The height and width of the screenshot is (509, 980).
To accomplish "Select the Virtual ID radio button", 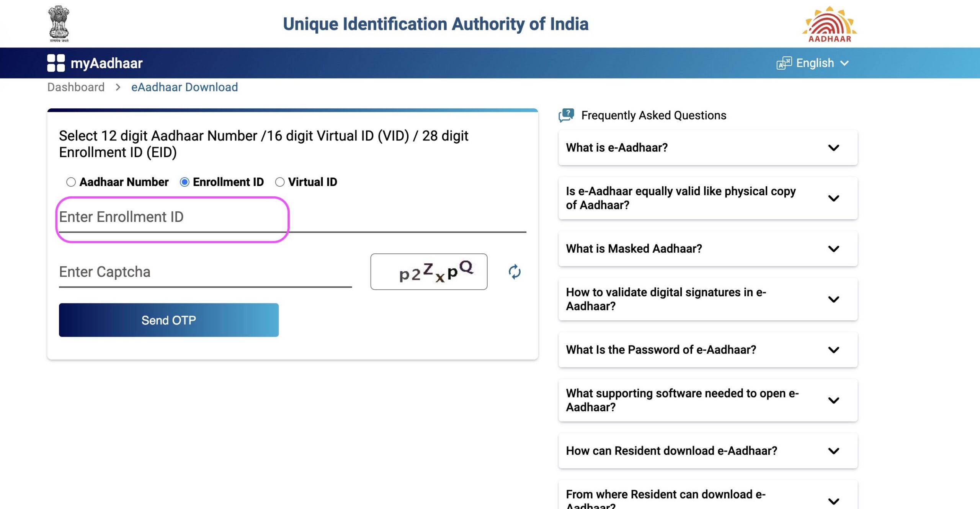I will [279, 182].
